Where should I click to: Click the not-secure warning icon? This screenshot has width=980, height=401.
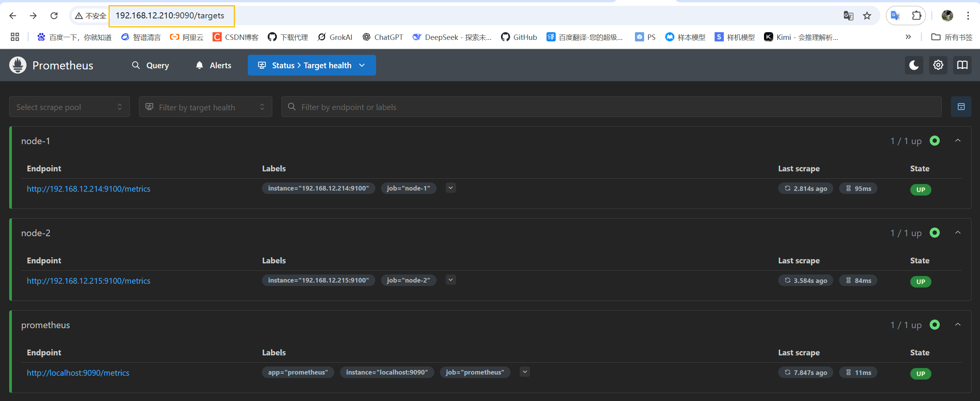click(x=79, y=16)
